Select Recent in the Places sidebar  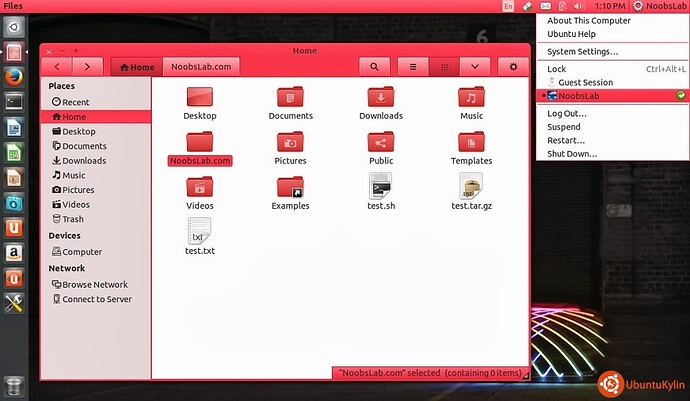[76, 102]
